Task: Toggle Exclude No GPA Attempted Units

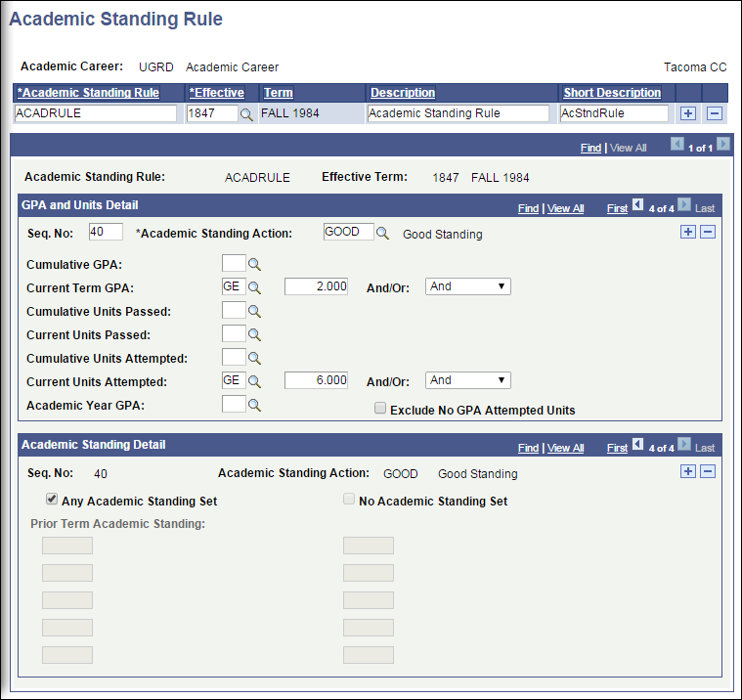Action: pos(380,408)
